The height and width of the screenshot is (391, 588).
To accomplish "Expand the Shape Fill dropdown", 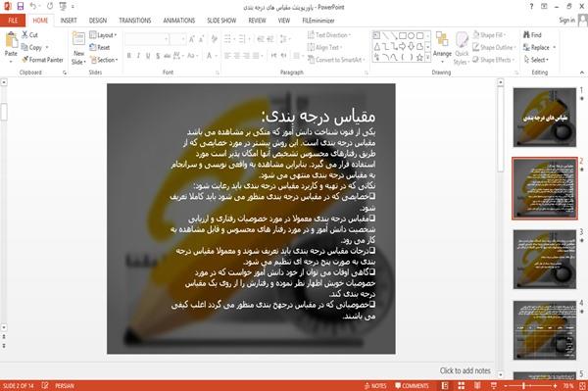I will pos(489,35).
